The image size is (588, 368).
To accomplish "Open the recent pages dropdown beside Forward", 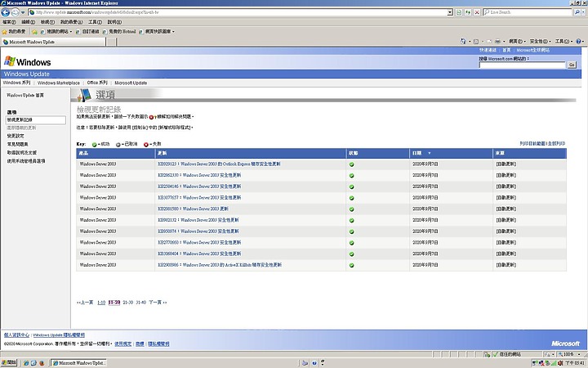I will point(23,12).
